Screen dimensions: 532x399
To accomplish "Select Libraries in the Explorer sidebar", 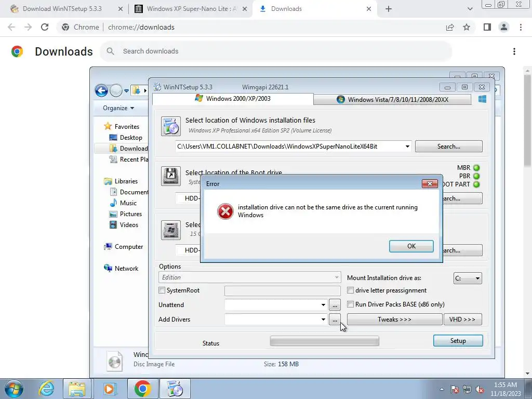I will tap(126, 181).
